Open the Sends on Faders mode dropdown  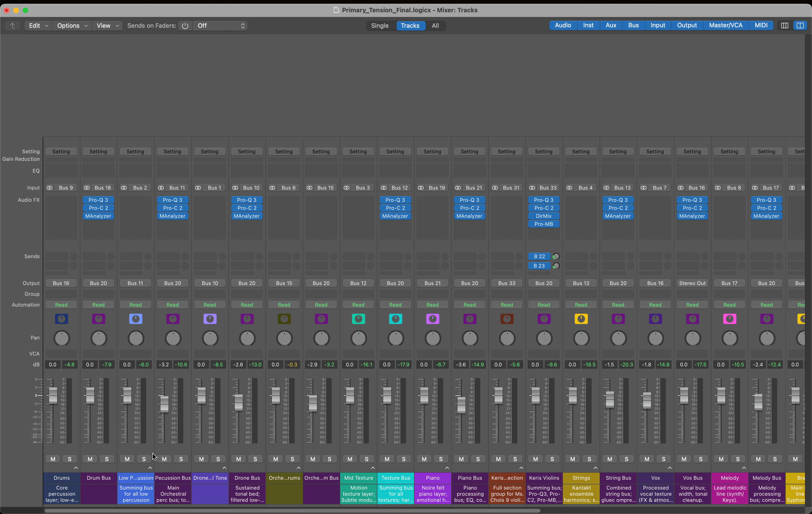(219, 26)
